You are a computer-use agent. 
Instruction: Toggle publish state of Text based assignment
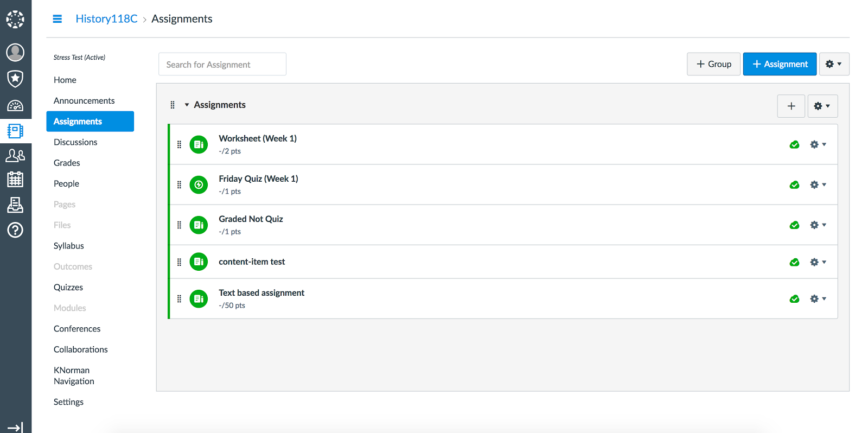click(794, 299)
